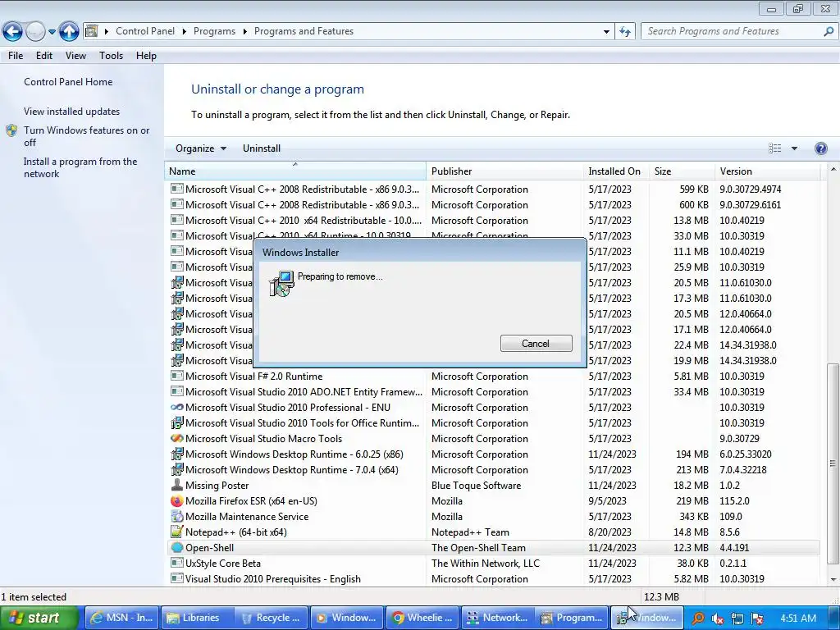Image resolution: width=840 pixels, height=630 pixels.
Task: Select Windows Desktop Runtime 7.0.4 (x64) icon
Action: click(177, 469)
